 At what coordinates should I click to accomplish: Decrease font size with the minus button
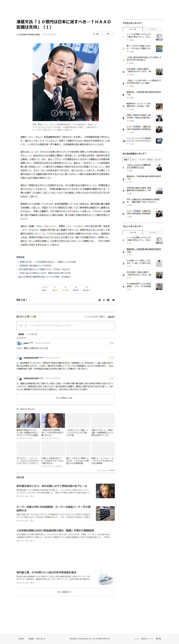(103, 34)
